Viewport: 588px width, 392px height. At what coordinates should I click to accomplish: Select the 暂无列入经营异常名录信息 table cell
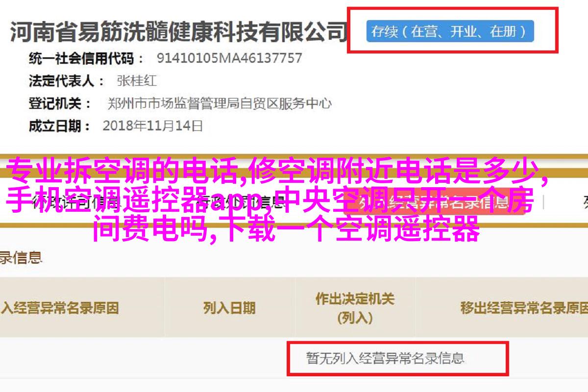tap(385, 358)
